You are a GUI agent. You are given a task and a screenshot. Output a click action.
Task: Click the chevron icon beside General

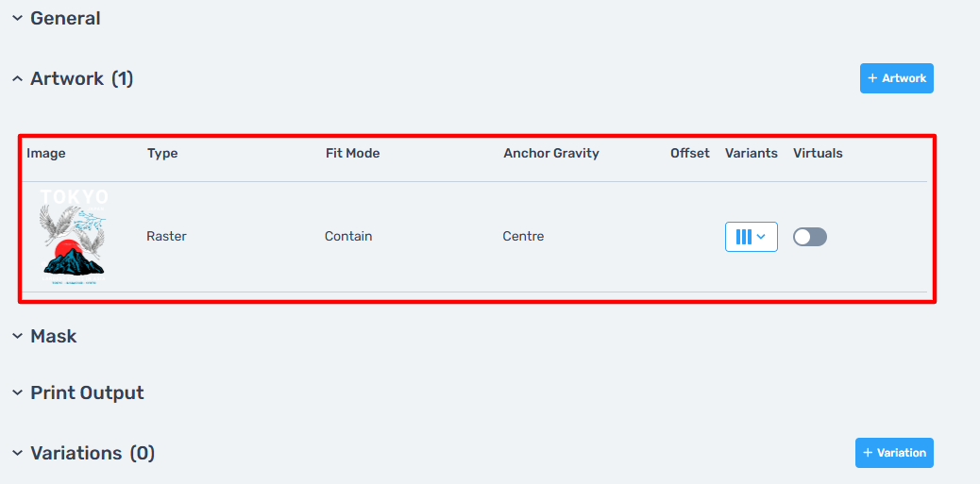[17, 18]
